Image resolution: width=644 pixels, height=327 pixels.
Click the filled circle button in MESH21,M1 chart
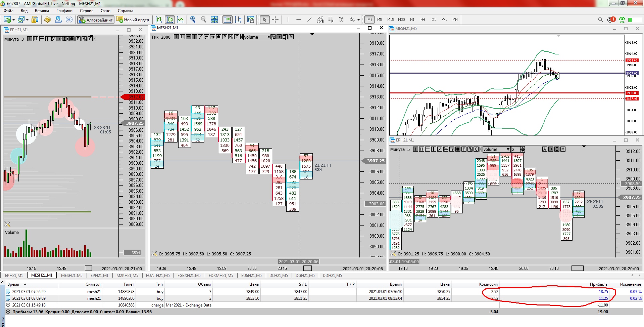[x=218, y=37]
